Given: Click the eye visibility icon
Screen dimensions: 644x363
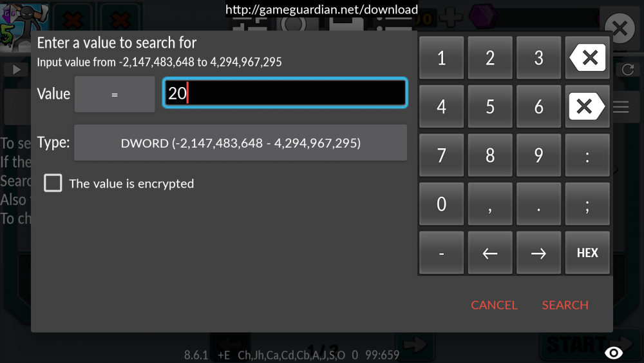Looking at the screenshot, I should [x=614, y=353].
